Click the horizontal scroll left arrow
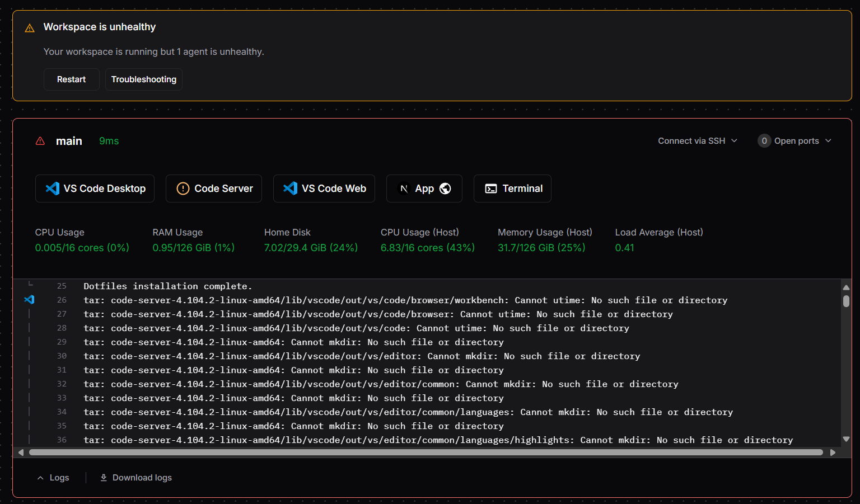The width and height of the screenshot is (860, 504). click(21, 453)
